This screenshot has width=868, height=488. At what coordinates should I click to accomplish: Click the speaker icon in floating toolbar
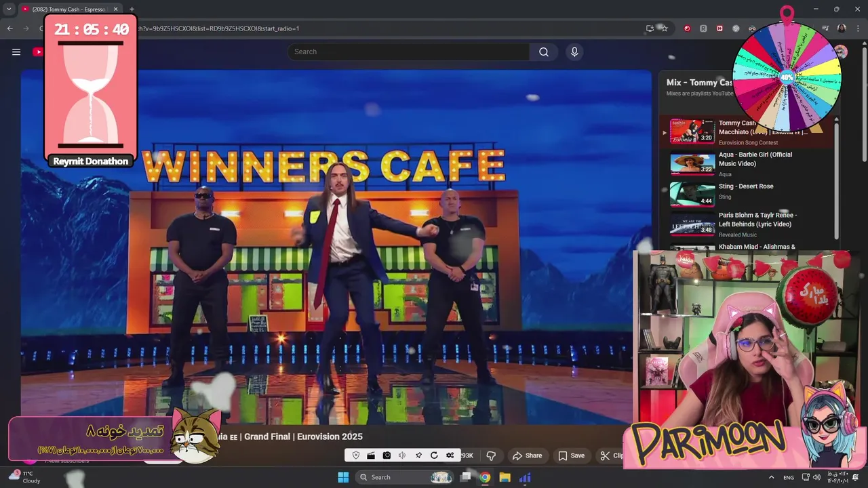pos(402,455)
